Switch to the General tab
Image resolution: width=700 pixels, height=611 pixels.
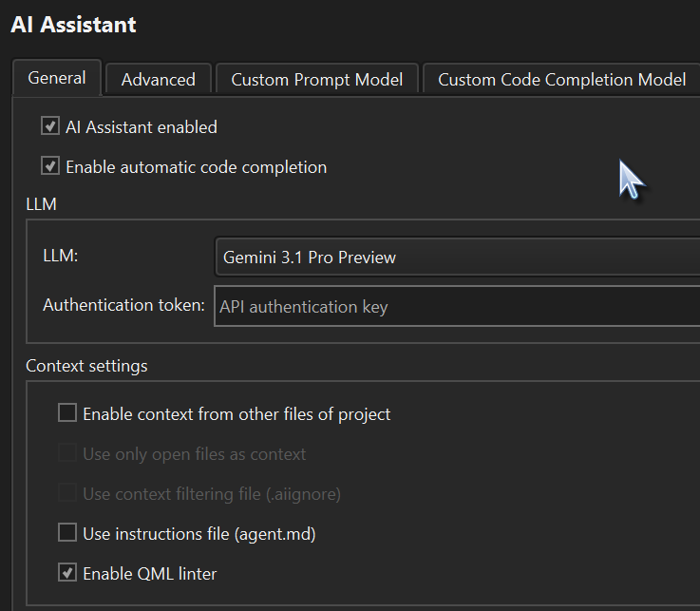coord(57,78)
